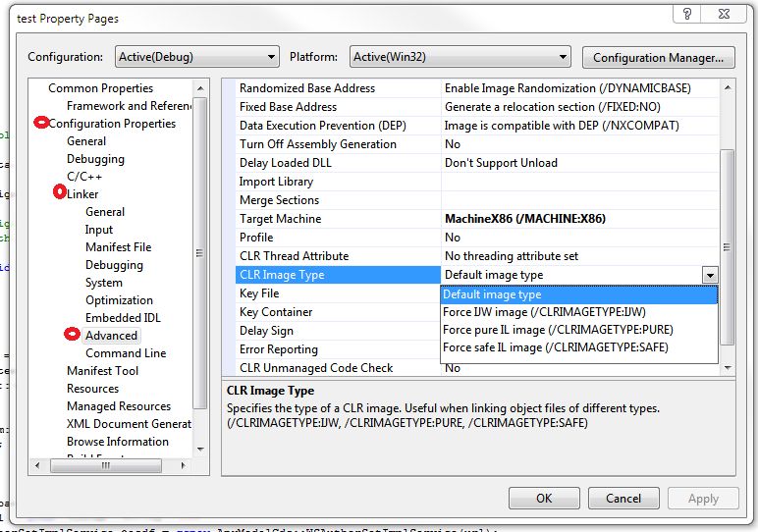Select Framework and References tree node

pyautogui.click(x=129, y=106)
